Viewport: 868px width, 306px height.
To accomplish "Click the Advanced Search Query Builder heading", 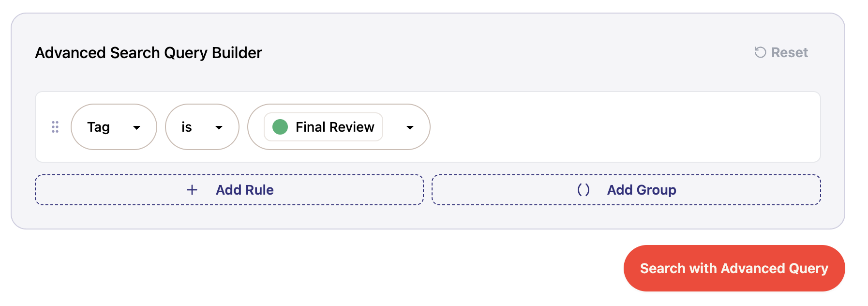I will [149, 52].
